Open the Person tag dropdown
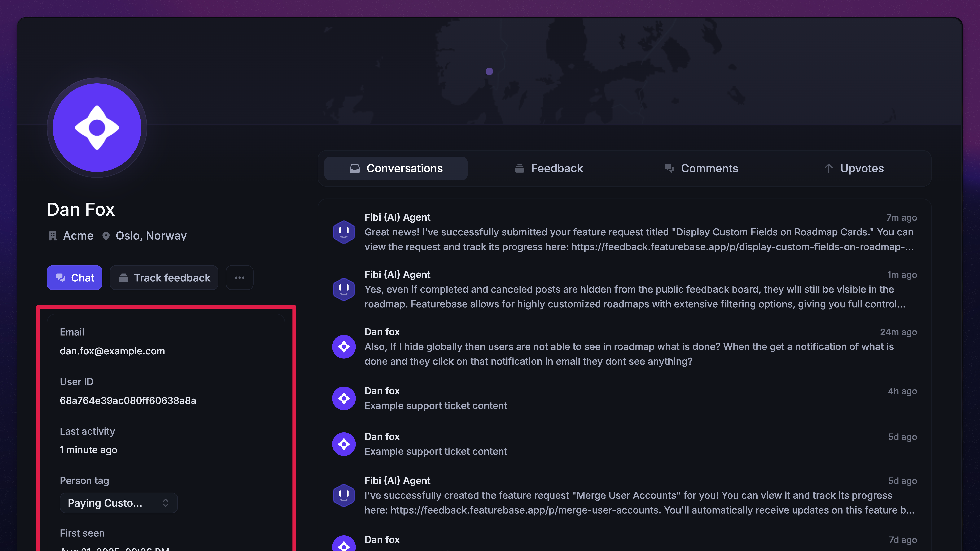 118,503
